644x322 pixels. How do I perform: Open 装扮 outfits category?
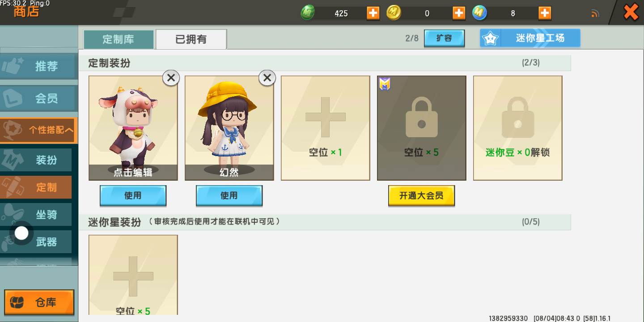click(36, 160)
